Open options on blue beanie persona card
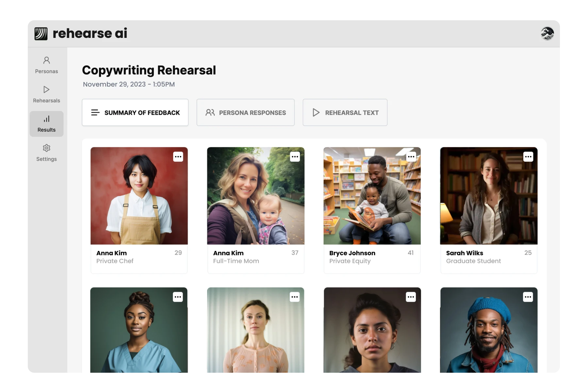This screenshot has width=588, height=392. click(x=528, y=297)
